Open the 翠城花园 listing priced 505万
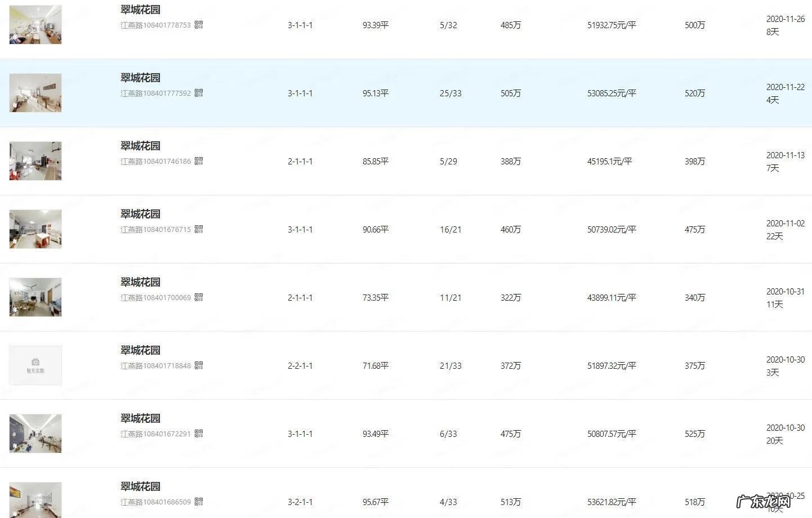This screenshot has width=812, height=518. coord(140,77)
